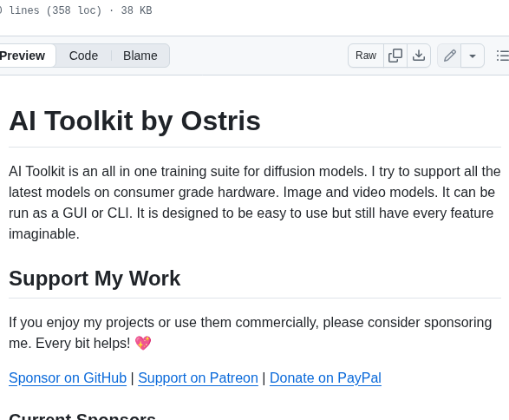Click the sparkling heart emoji
The width and height of the screenshot is (509, 420).
click(x=143, y=343)
